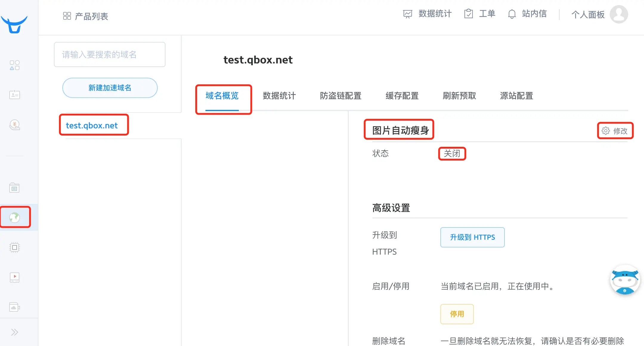Screen dimensions: 644x346
Task: Select test.qbox.net in the domain list
Action: pyautogui.click(x=92, y=126)
